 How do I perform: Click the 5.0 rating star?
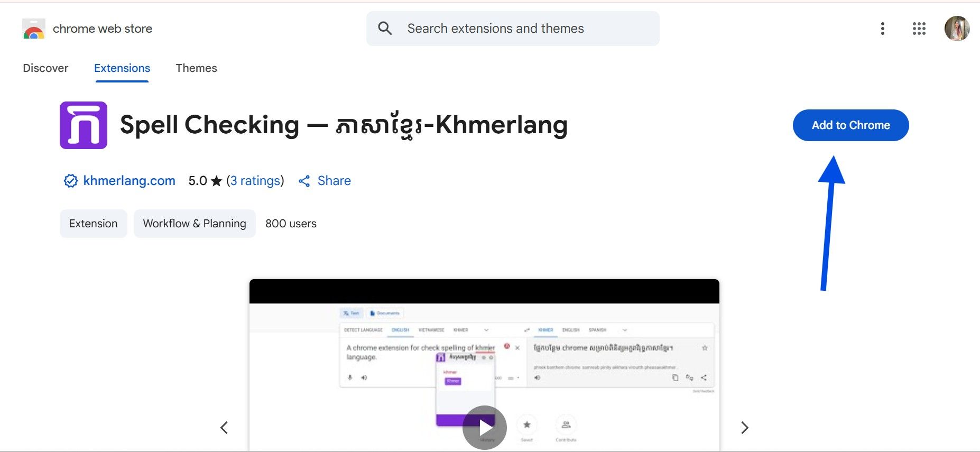click(x=216, y=181)
